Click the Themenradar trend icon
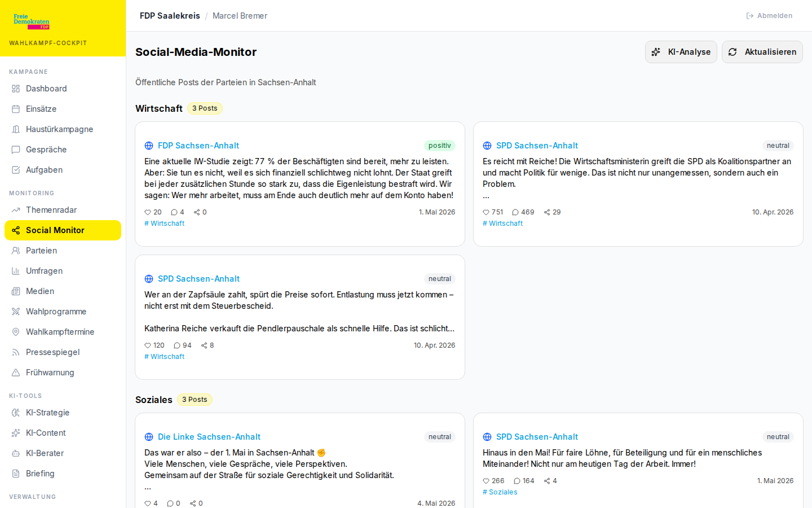812x508 pixels. pos(16,210)
